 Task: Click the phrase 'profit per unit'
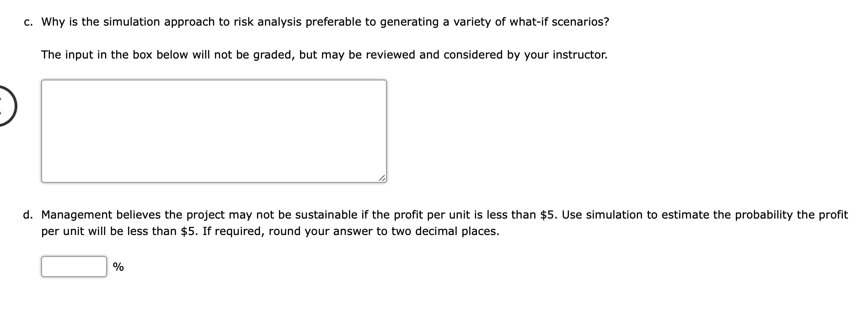pyautogui.click(x=434, y=214)
